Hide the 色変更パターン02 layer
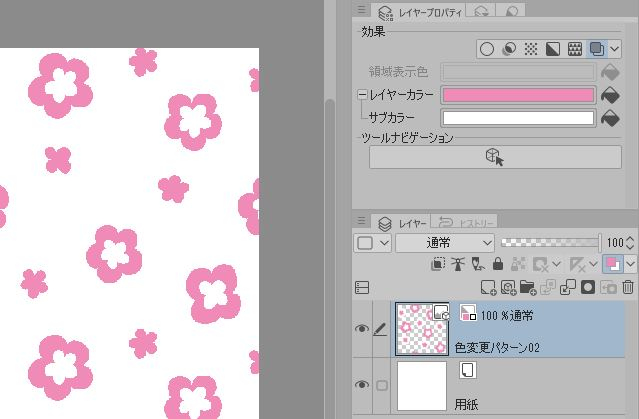Screen dimensions: 639x419 [361, 329]
